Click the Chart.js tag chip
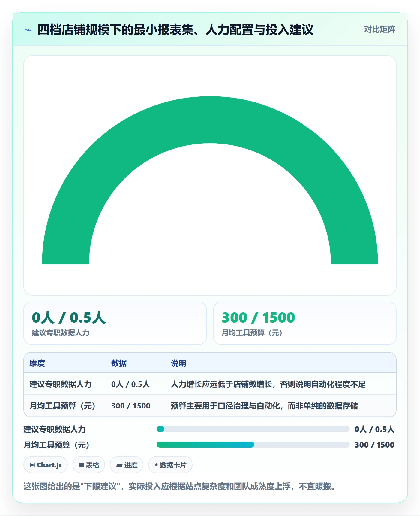This screenshot has width=420, height=516. [x=46, y=465]
